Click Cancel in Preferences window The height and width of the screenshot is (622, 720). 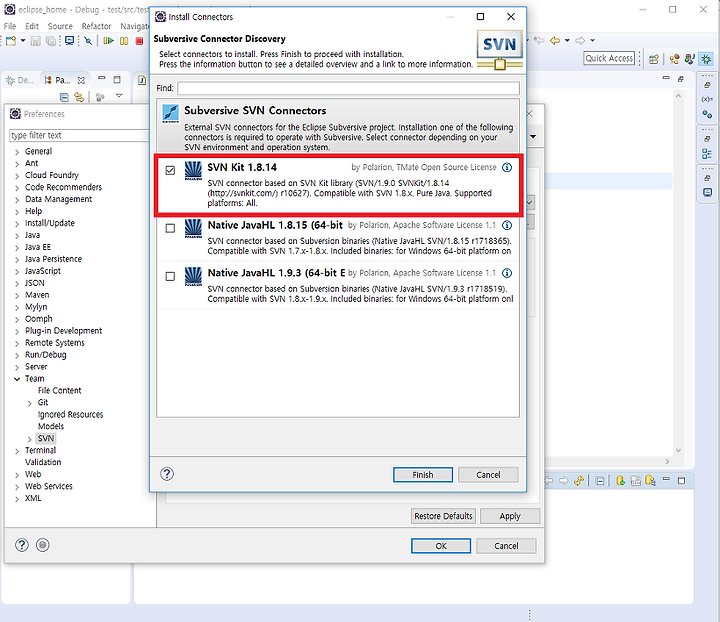(x=506, y=546)
